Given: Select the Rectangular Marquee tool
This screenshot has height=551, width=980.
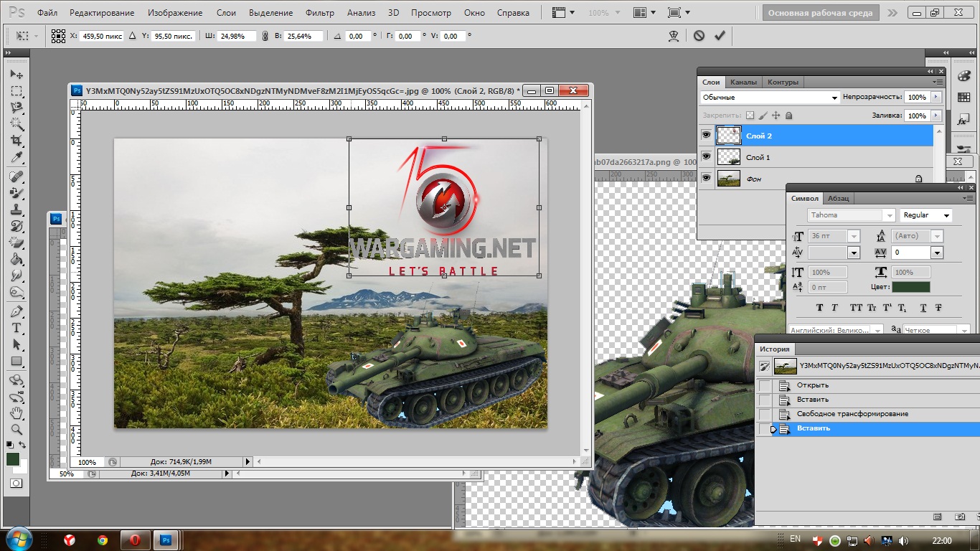Looking at the screenshot, I should click(17, 92).
